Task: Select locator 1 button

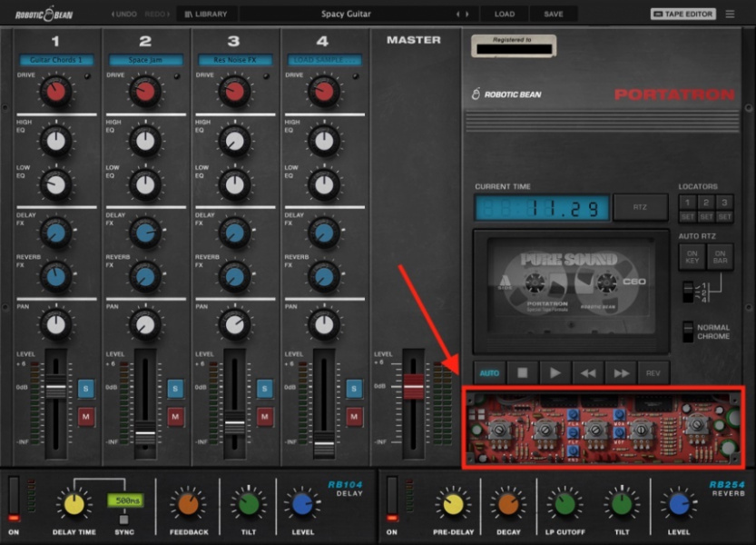Action: [688, 203]
